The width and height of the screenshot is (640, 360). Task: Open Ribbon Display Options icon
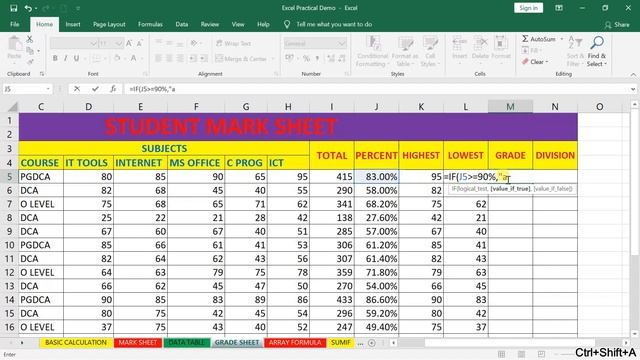coord(559,8)
